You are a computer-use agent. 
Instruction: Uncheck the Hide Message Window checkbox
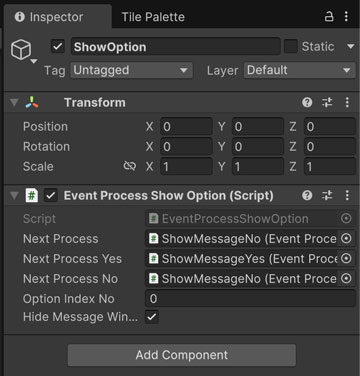[152, 317]
